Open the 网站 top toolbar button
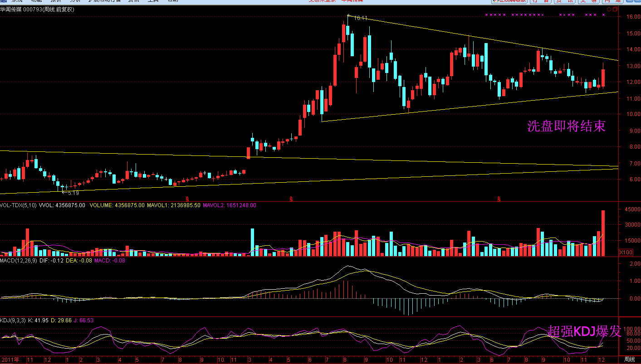 point(613,1)
